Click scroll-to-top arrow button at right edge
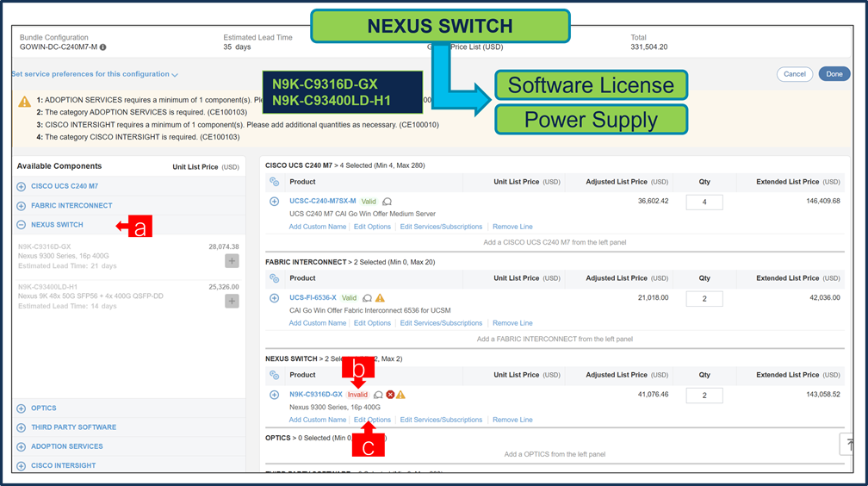Screen dimensions: 868x486 click(847, 444)
